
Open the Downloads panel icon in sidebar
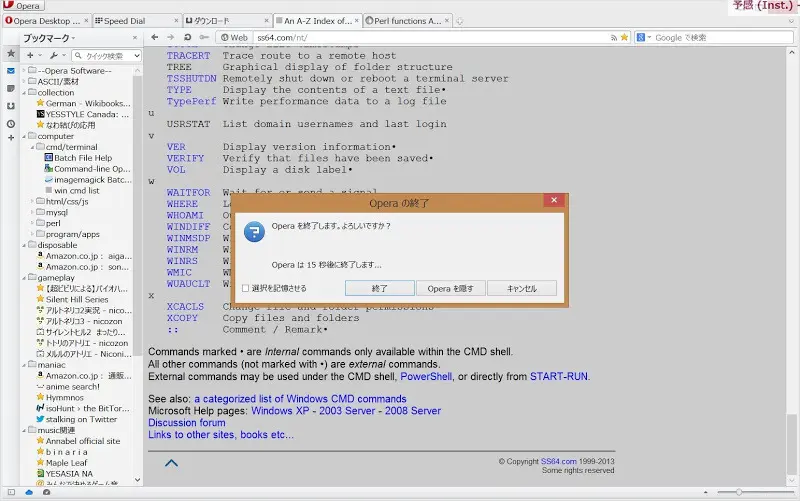11,106
